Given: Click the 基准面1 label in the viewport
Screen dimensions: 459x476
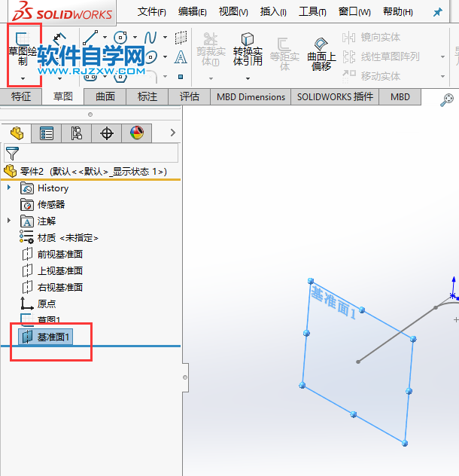Looking at the screenshot, I should point(333,301).
